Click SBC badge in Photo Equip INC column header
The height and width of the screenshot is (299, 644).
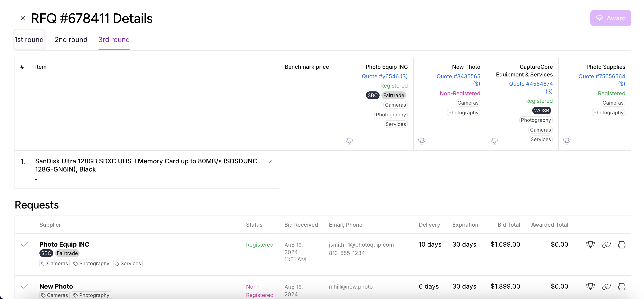373,95
